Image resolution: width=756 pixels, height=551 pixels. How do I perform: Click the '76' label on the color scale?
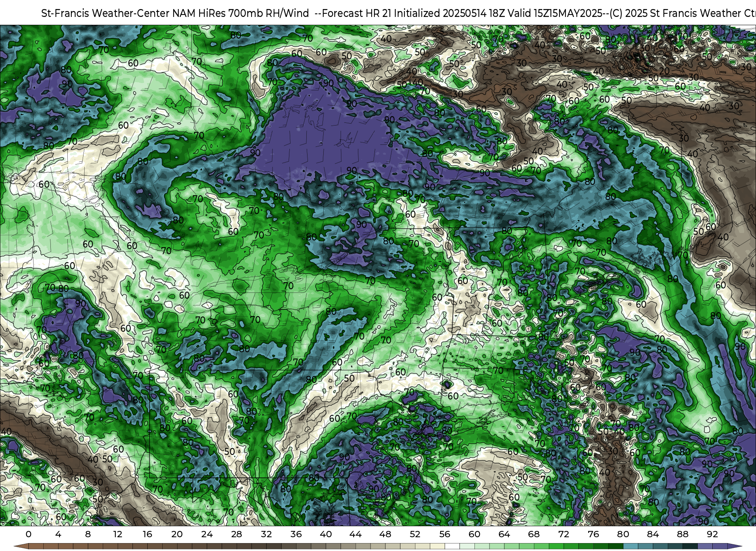tap(593, 534)
